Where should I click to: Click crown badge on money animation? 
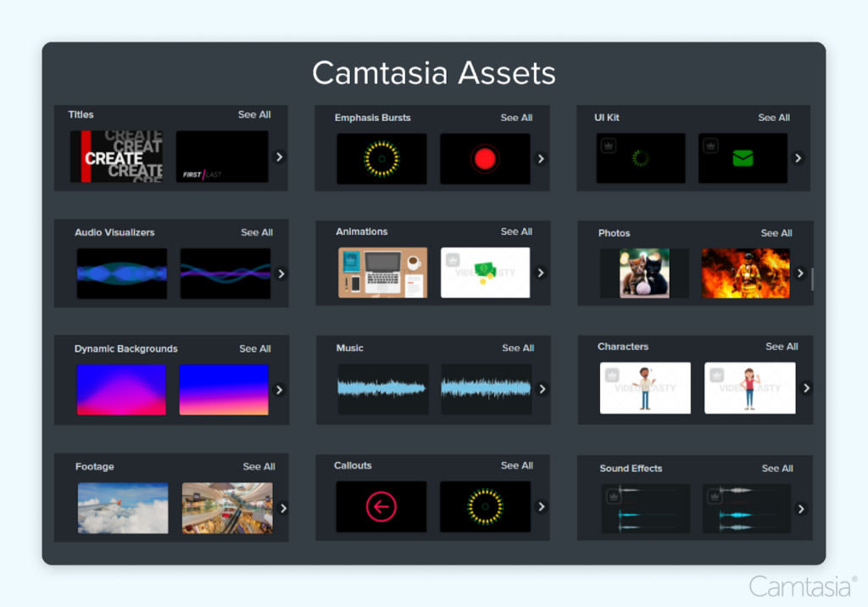coord(453,259)
